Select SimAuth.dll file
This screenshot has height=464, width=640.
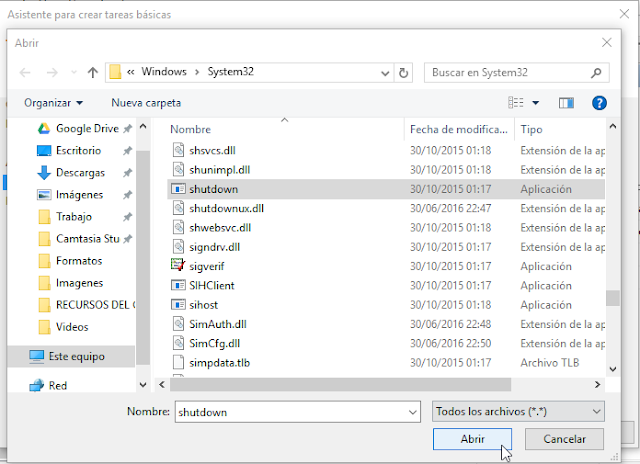[218, 324]
